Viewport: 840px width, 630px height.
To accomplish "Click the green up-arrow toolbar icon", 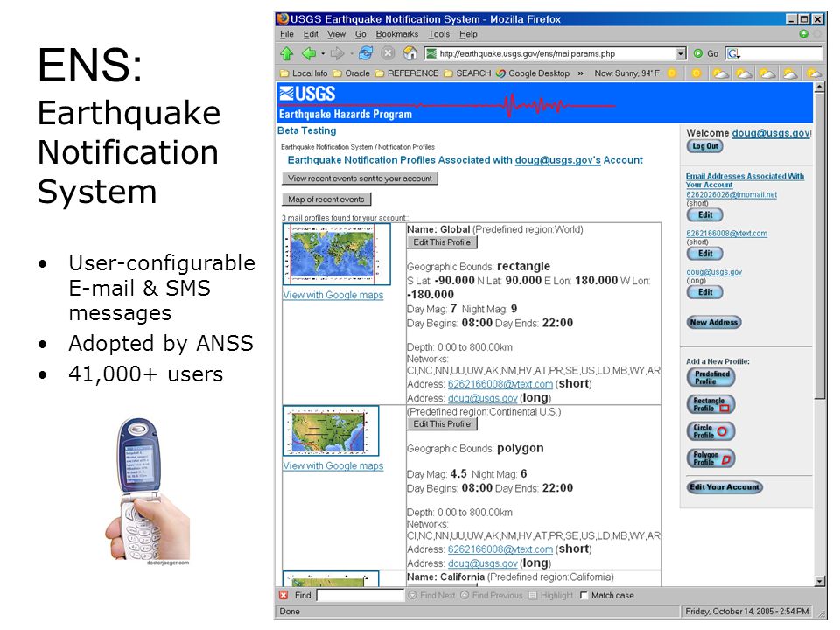I will click(x=287, y=53).
